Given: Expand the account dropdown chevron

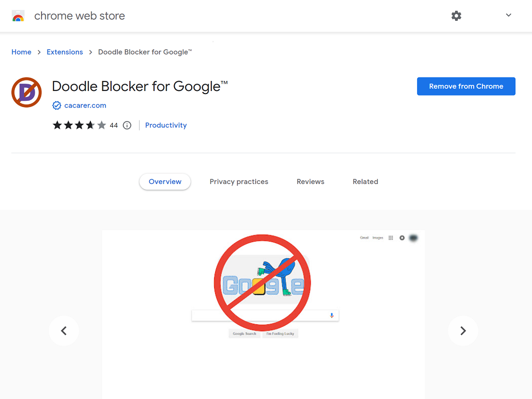Looking at the screenshot, I should pyautogui.click(x=509, y=16).
